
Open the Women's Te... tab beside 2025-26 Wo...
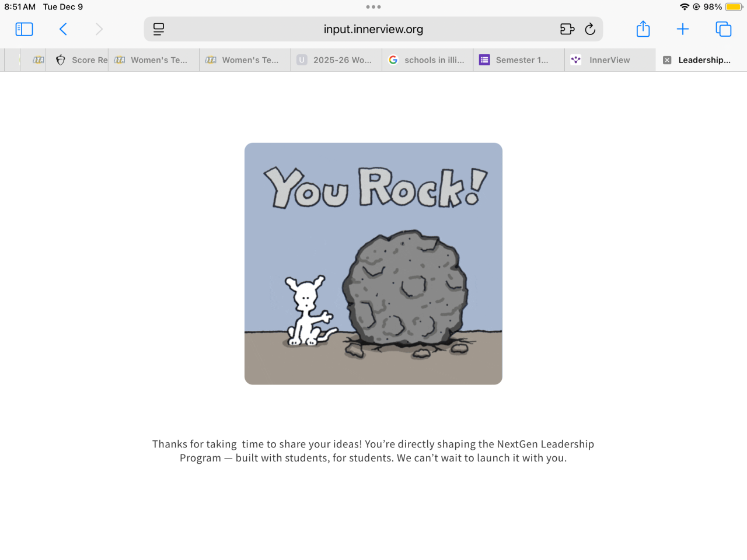[245, 60]
